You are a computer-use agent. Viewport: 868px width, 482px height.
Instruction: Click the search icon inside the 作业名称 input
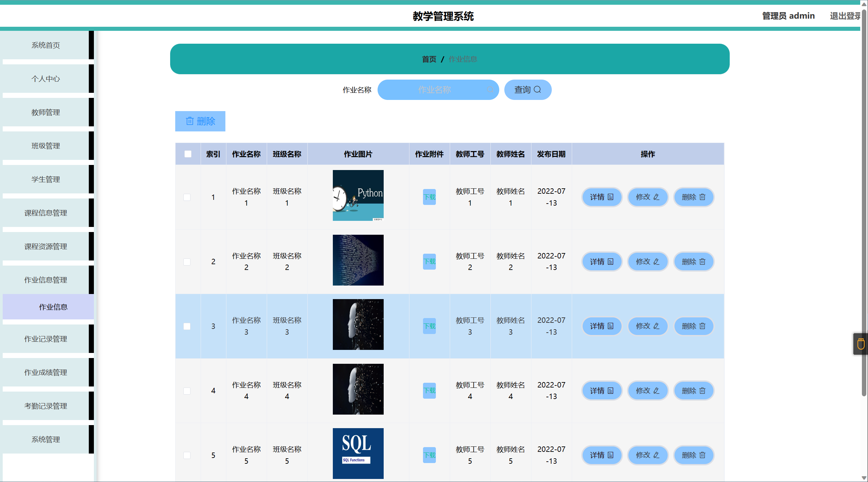coord(490,89)
